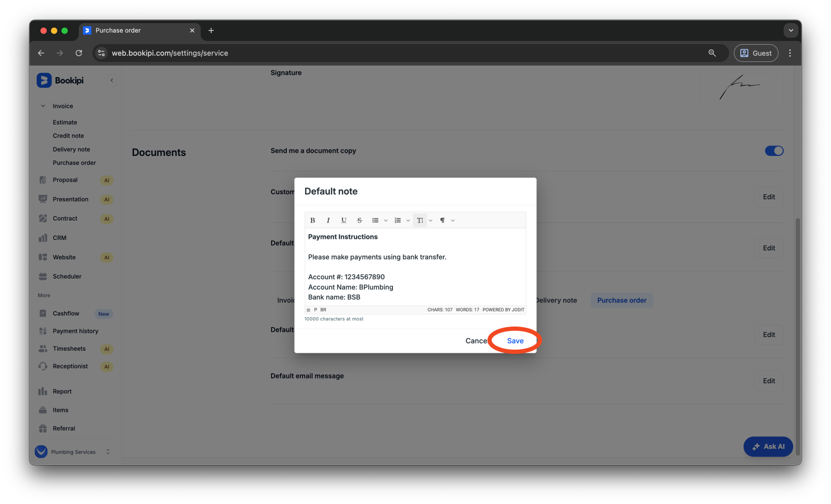831x504 pixels.
Task: Click the New badge next to Cashflow
Action: (x=104, y=314)
